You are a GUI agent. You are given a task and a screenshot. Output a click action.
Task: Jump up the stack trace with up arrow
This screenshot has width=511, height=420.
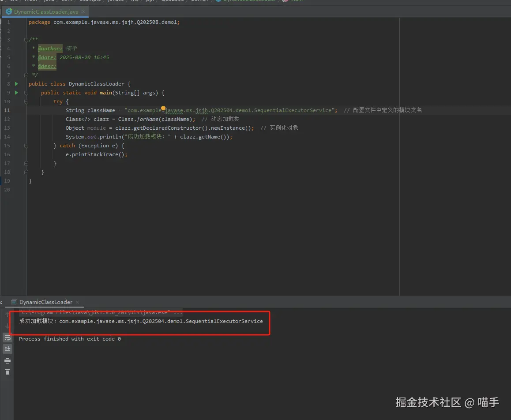tap(8, 315)
